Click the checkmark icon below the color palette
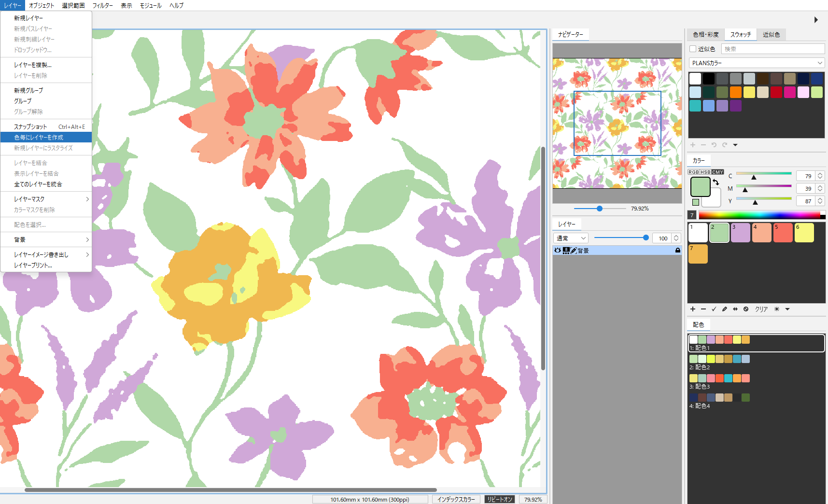828x504 pixels. (714, 309)
